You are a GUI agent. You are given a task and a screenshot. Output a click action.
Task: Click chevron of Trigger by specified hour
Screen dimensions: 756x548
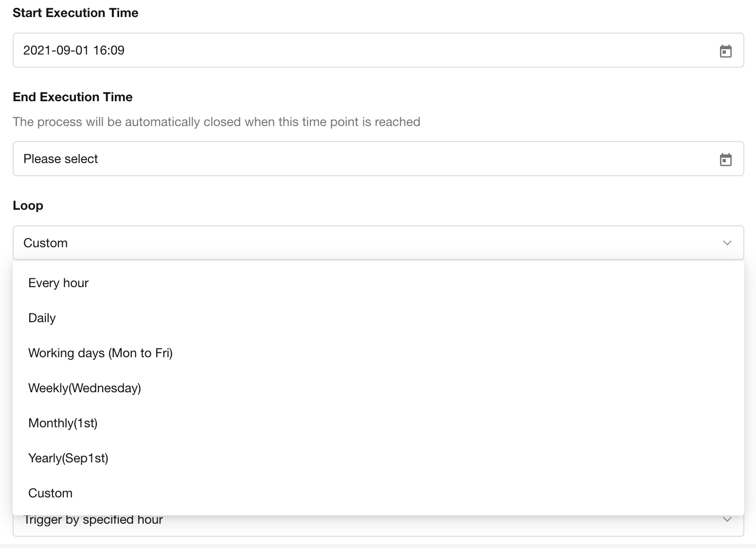(727, 520)
